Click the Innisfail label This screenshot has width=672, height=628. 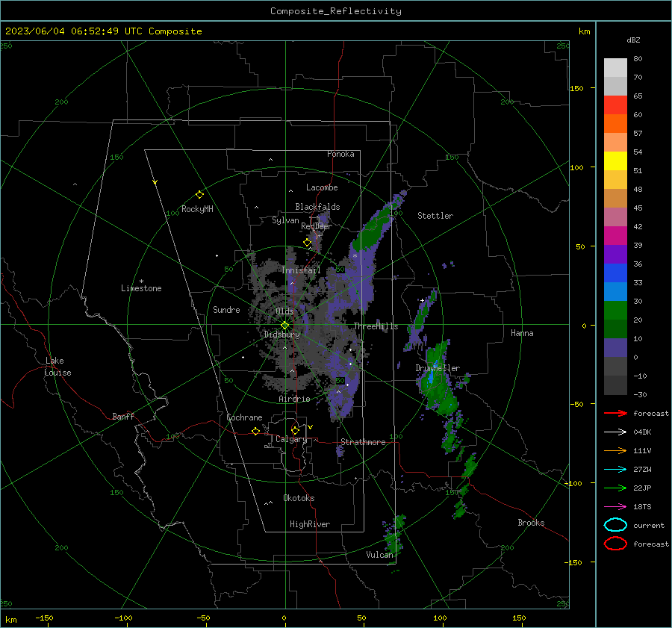[x=301, y=270]
